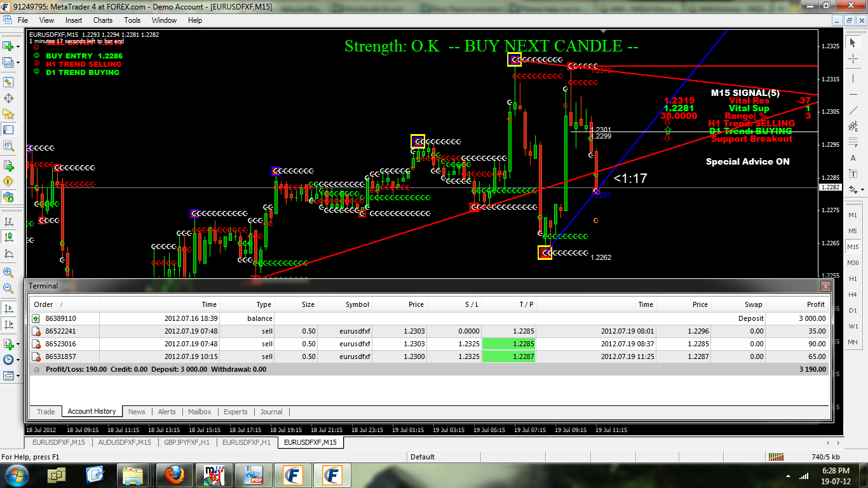Select the Vertical Line drawing tool
The height and width of the screenshot is (488, 868).
click(853, 78)
